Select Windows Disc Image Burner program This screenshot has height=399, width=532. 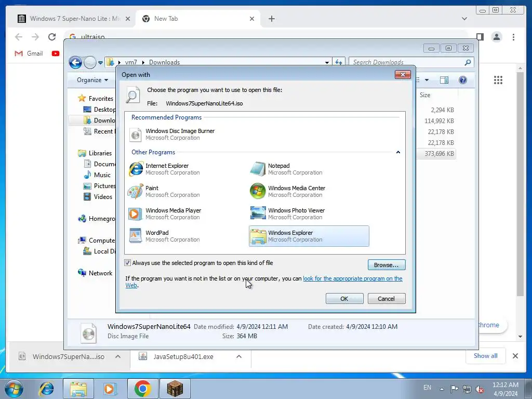pyautogui.click(x=171, y=135)
